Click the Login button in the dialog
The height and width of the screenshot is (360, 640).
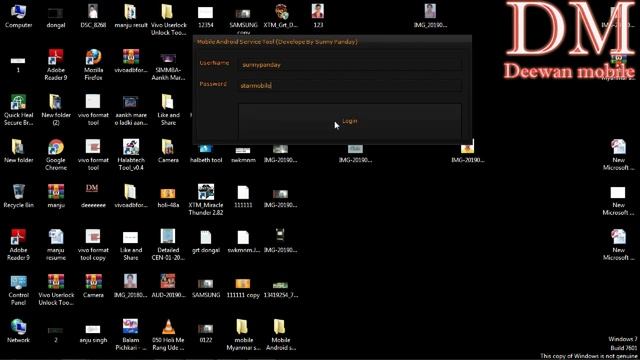350,121
